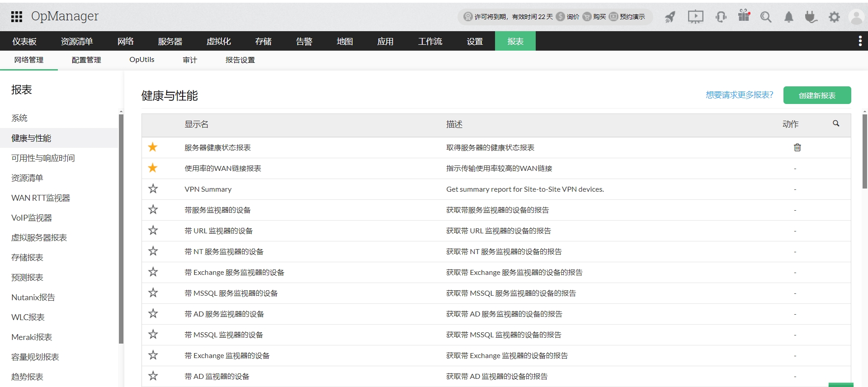Unfavorite the server health status report star

point(153,147)
